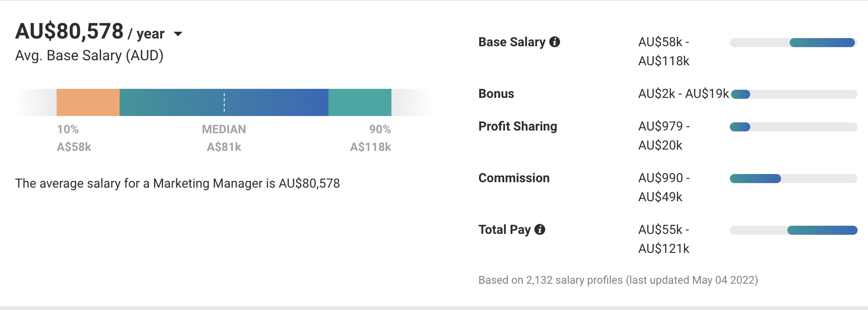This screenshot has width=868, height=310.
Task: Click the 'Based on 2,132 salary profiles' note
Action: click(618, 280)
